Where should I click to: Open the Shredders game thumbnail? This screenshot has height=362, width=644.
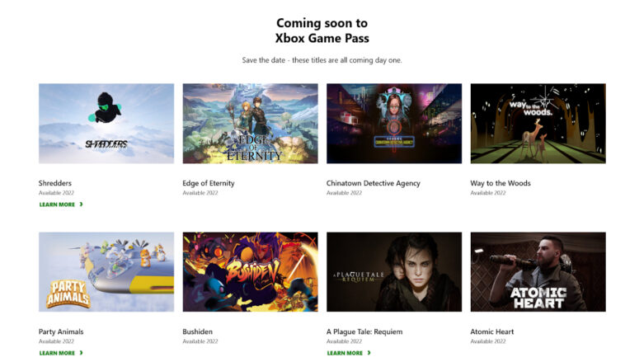pyautogui.click(x=106, y=124)
